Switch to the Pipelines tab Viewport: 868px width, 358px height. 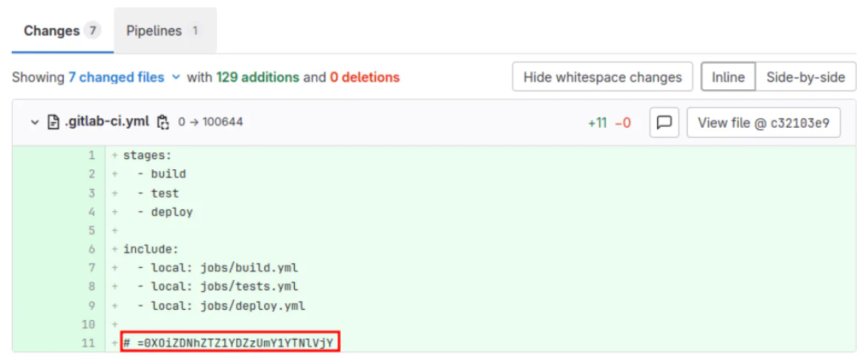click(165, 30)
